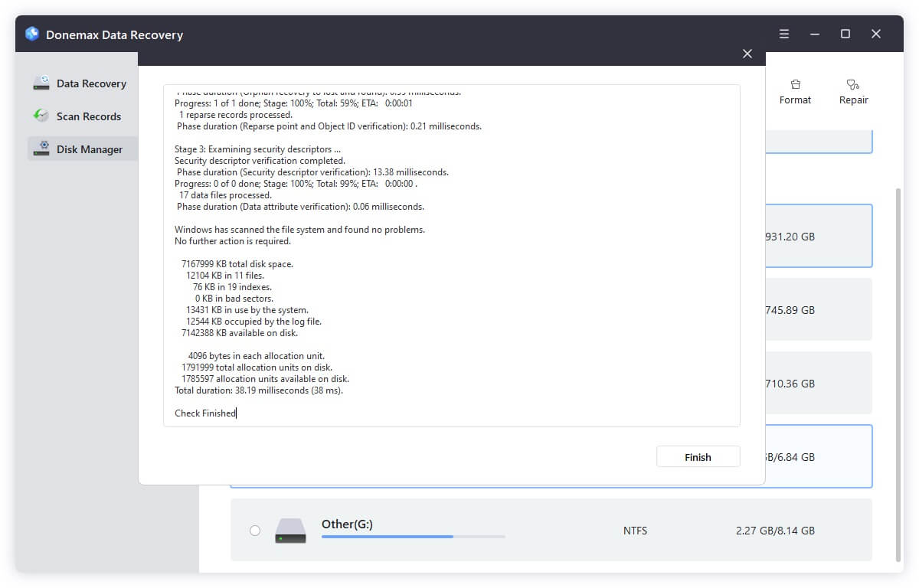The width and height of the screenshot is (919, 588).
Task: Click '17 data files processed' line
Action: (225, 195)
